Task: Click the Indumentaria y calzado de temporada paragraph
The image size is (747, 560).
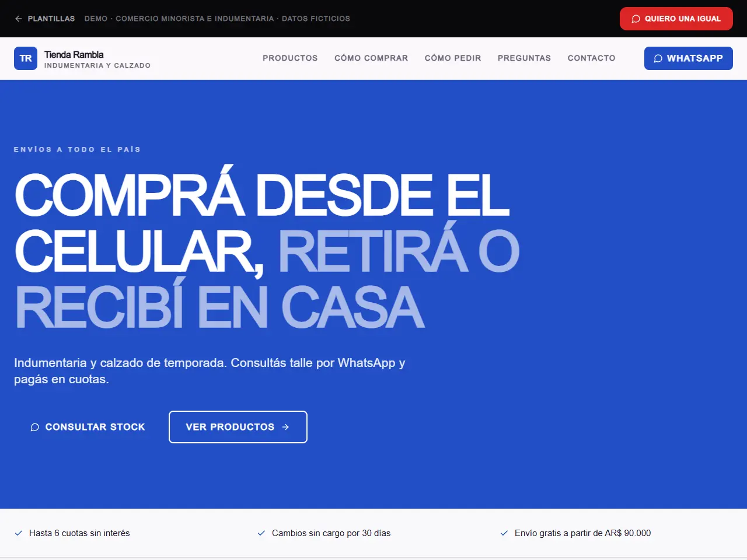Action: [210, 371]
